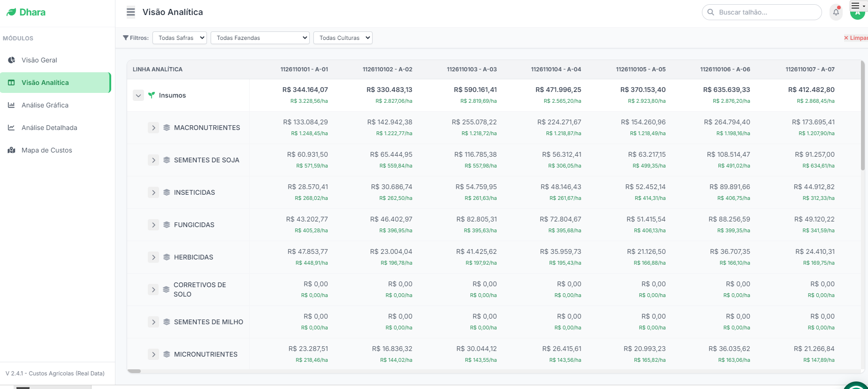This screenshot has width=868, height=389.
Task: Open the Todas Culturas dropdown
Action: coord(343,38)
